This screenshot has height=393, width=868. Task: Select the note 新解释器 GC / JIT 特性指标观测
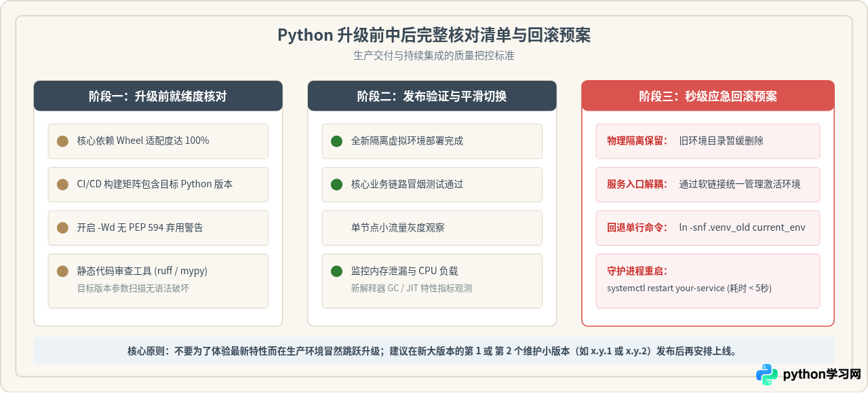point(412,288)
